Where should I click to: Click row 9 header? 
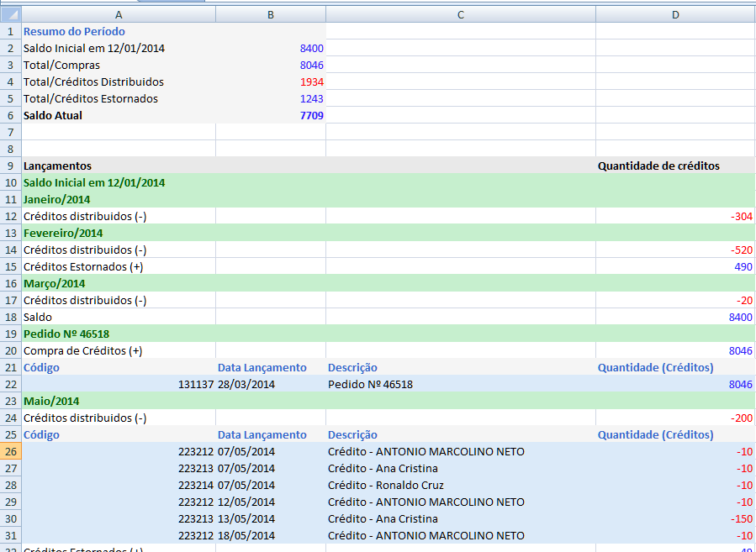(10, 166)
